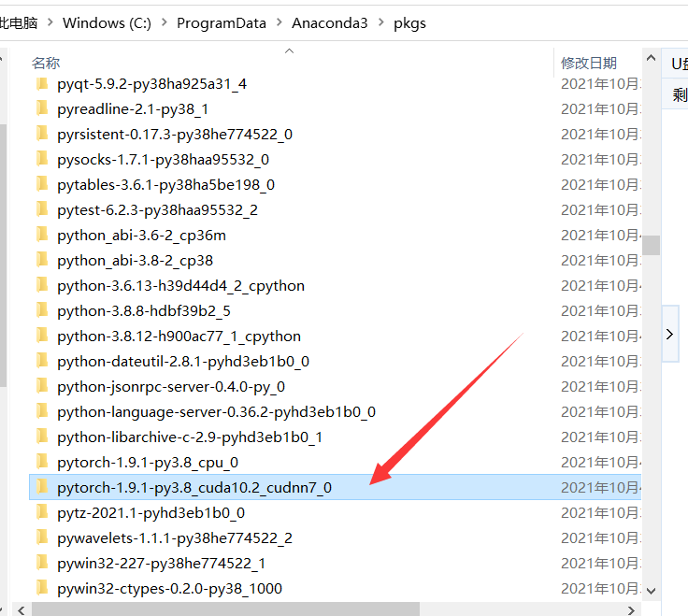The width and height of the screenshot is (688, 616).
Task: Click folder icon of python-jsonrpc-server-0.4.0-py_0
Action: 42,386
